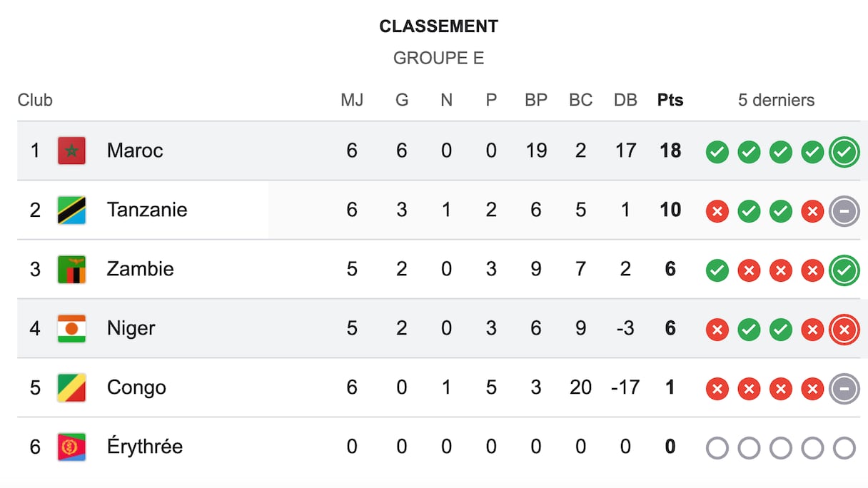This screenshot has width=868, height=488.
Task: Click the Tanzania flag icon
Action: (x=71, y=210)
